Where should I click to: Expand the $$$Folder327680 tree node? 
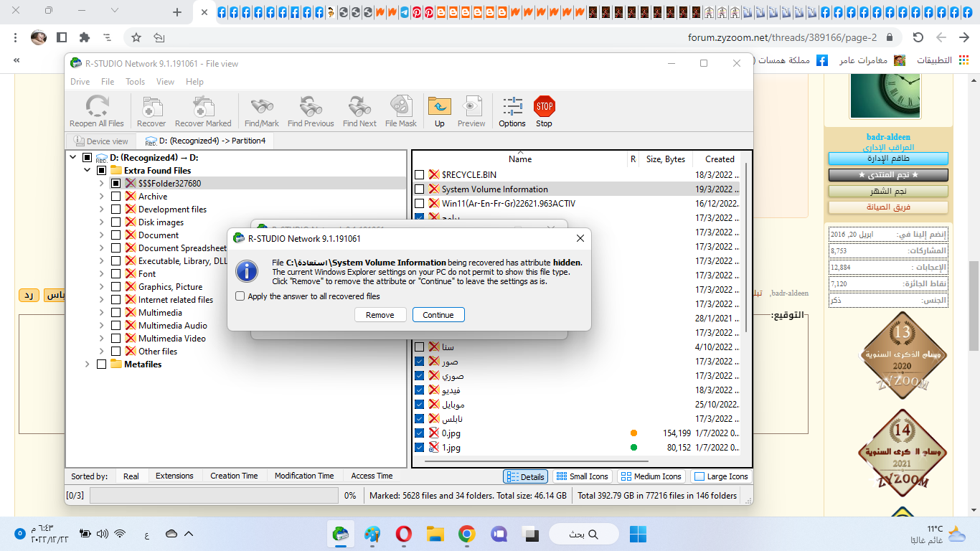102,183
